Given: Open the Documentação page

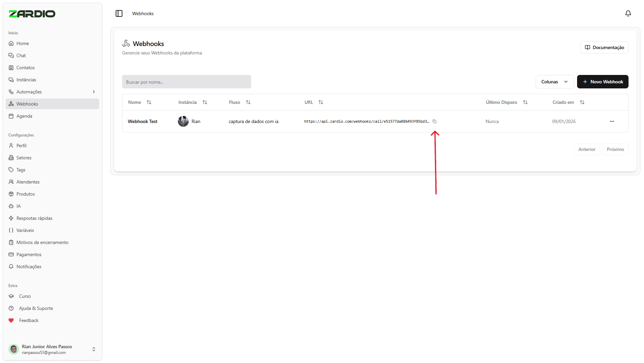Looking at the screenshot, I should coord(604,47).
